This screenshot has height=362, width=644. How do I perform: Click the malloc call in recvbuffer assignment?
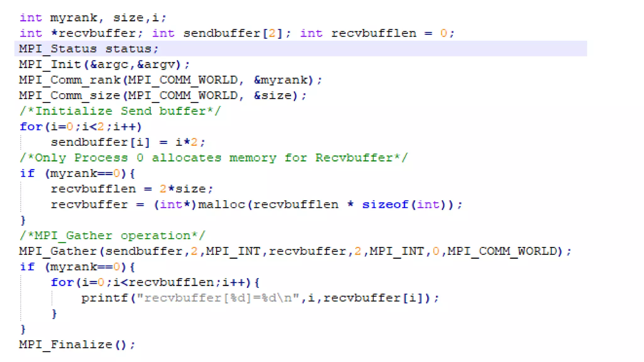221,205
